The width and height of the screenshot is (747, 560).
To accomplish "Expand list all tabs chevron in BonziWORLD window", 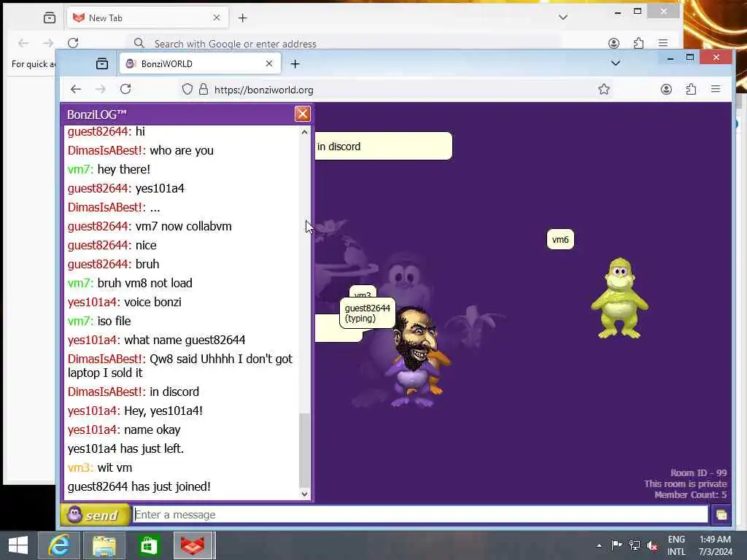I will (x=616, y=63).
